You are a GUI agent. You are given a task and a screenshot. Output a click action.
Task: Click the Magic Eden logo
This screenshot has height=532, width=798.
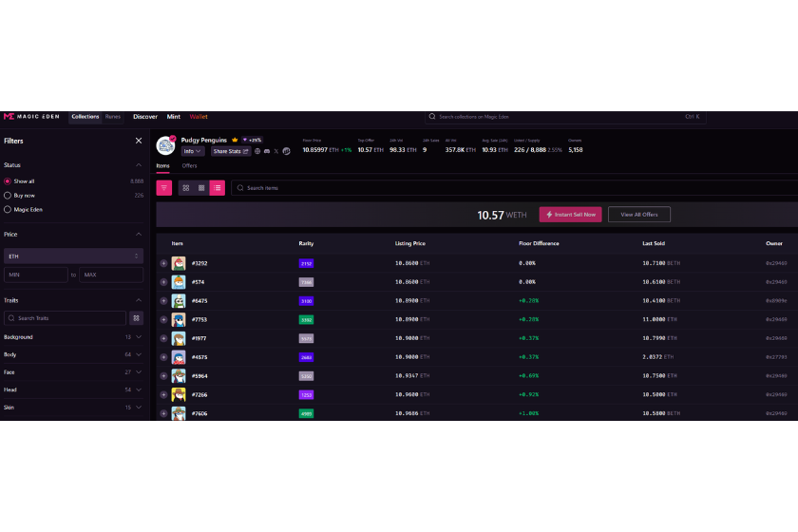point(31,117)
